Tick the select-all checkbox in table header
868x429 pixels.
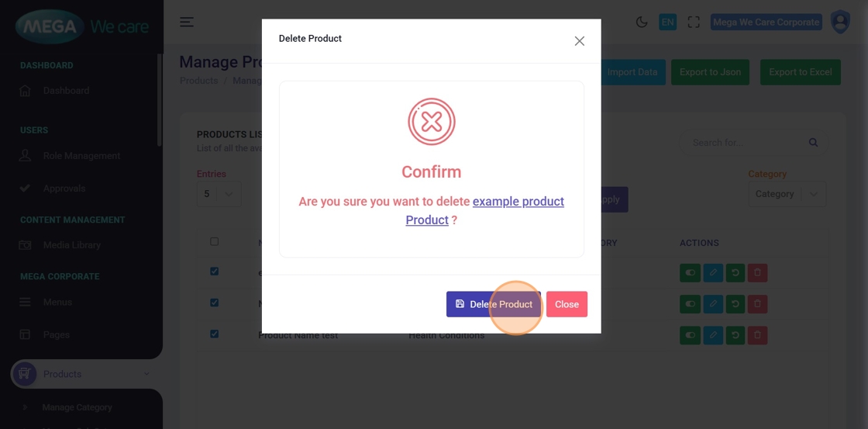pyautogui.click(x=215, y=242)
